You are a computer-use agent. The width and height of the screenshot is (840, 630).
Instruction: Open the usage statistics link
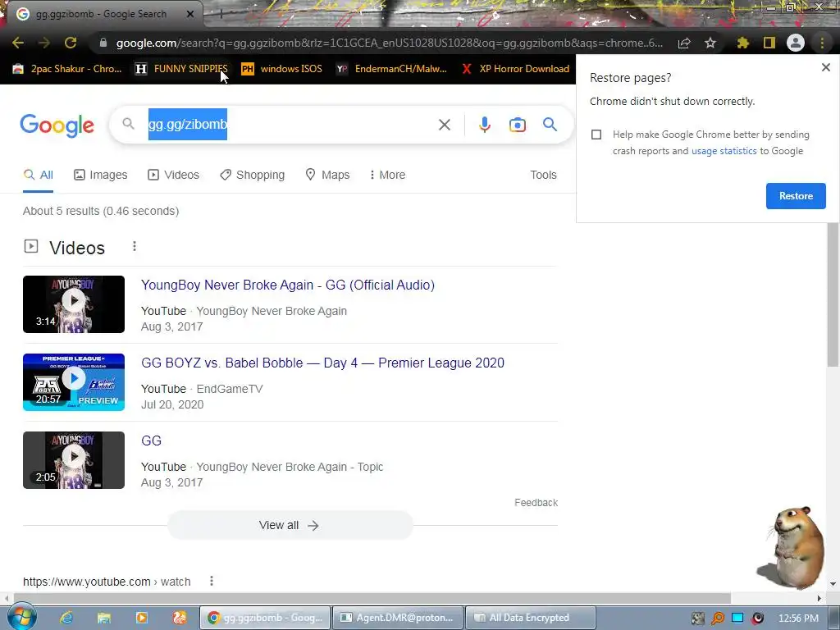pos(724,151)
